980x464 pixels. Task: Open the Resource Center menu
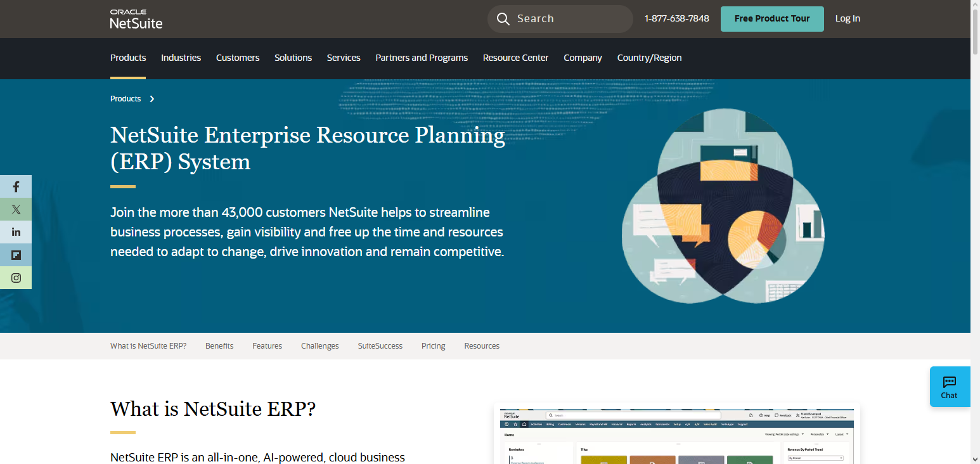coord(515,57)
